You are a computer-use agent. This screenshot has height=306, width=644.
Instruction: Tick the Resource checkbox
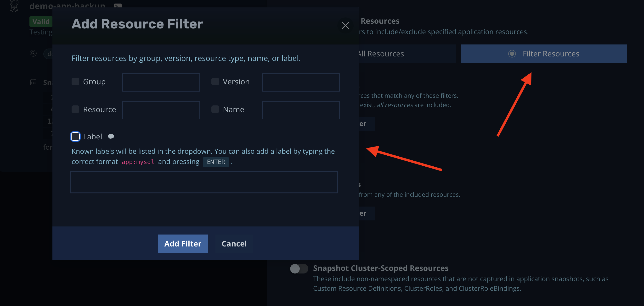(75, 109)
